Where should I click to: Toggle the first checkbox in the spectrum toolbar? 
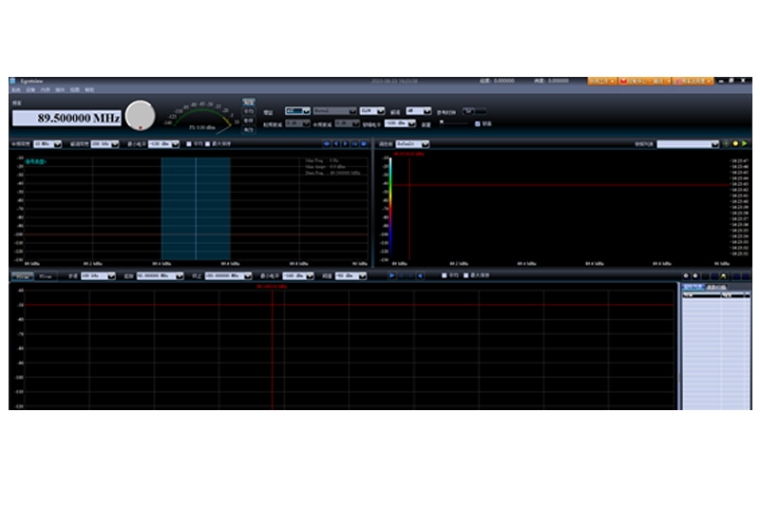point(189,144)
